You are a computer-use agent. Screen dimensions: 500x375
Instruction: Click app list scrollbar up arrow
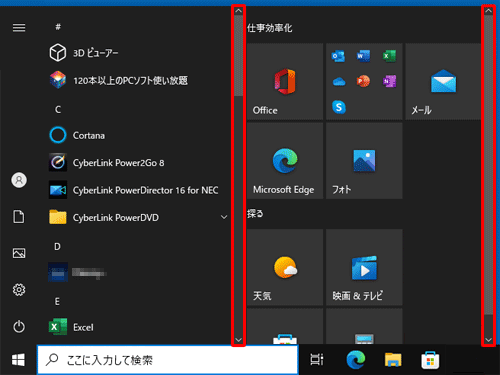click(238, 11)
